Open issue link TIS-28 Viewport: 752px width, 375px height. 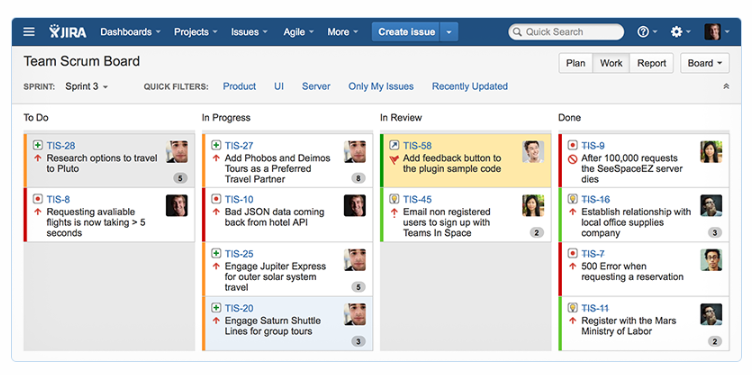point(61,146)
